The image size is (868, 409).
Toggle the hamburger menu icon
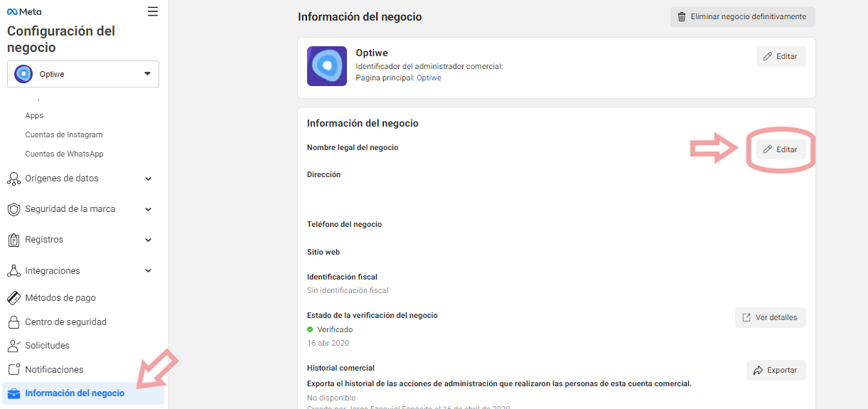[x=153, y=11]
